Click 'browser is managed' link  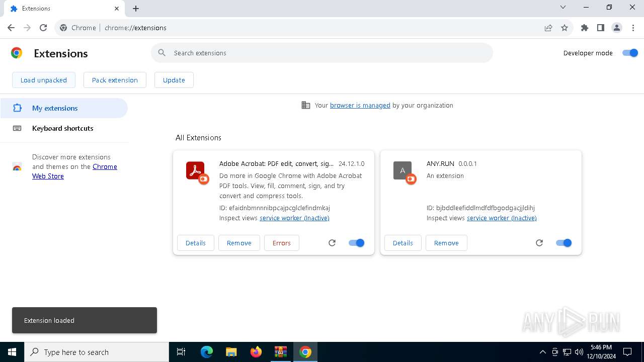(360, 105)
